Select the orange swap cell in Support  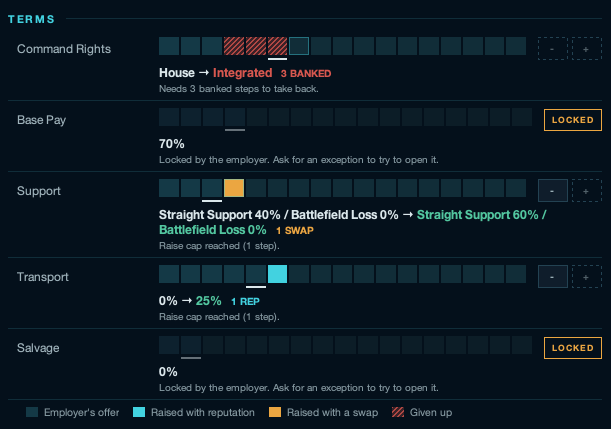pos(234,188)
